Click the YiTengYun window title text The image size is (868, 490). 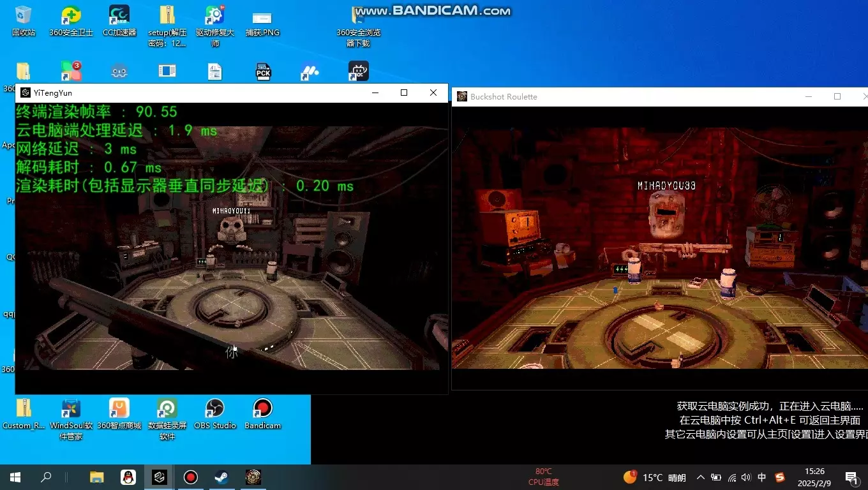(x=52, y=93)
